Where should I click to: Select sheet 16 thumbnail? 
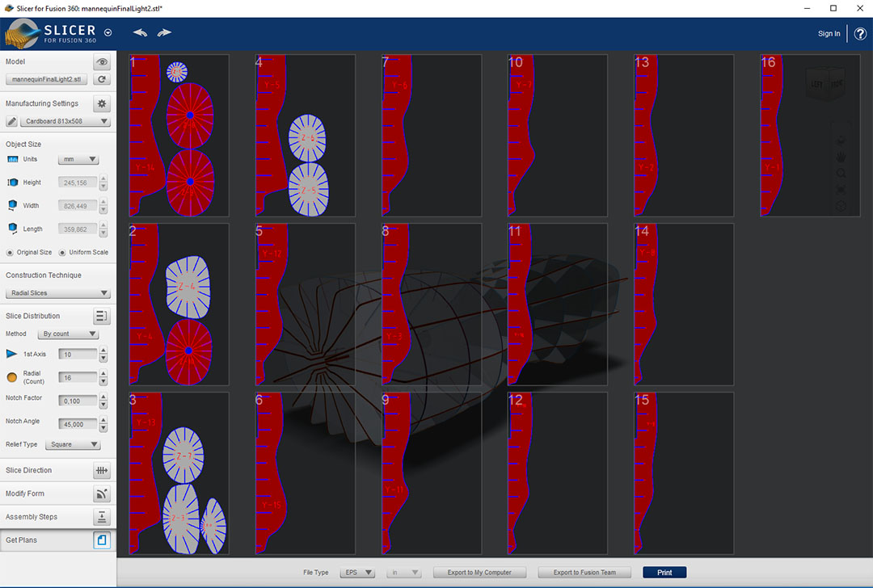click(810, 135)
